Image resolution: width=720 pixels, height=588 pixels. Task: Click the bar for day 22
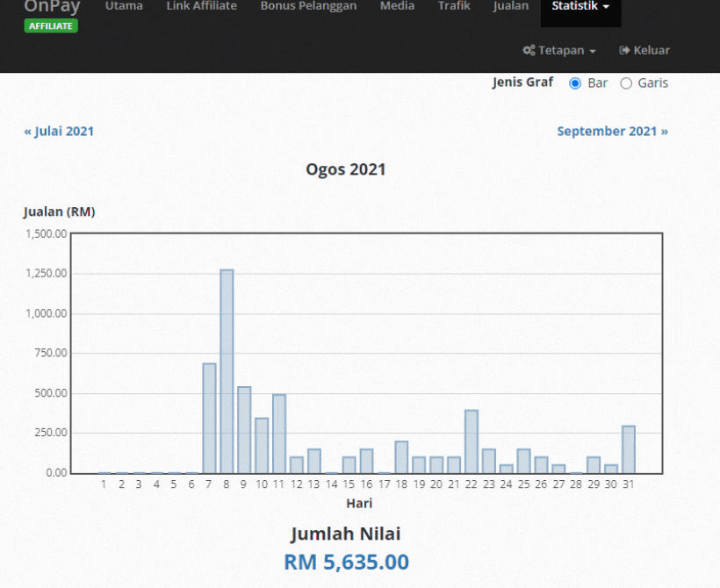coord(472,441)
